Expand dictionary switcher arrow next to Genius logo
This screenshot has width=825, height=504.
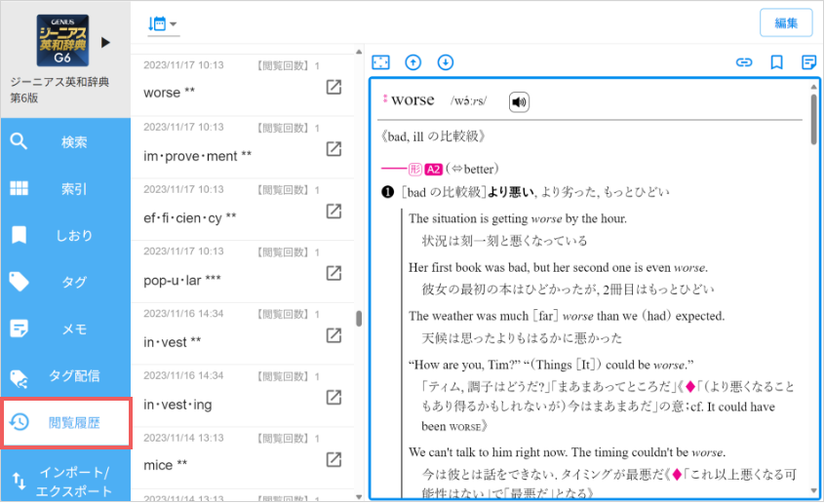pyautogui.click(x=105, y=42)
